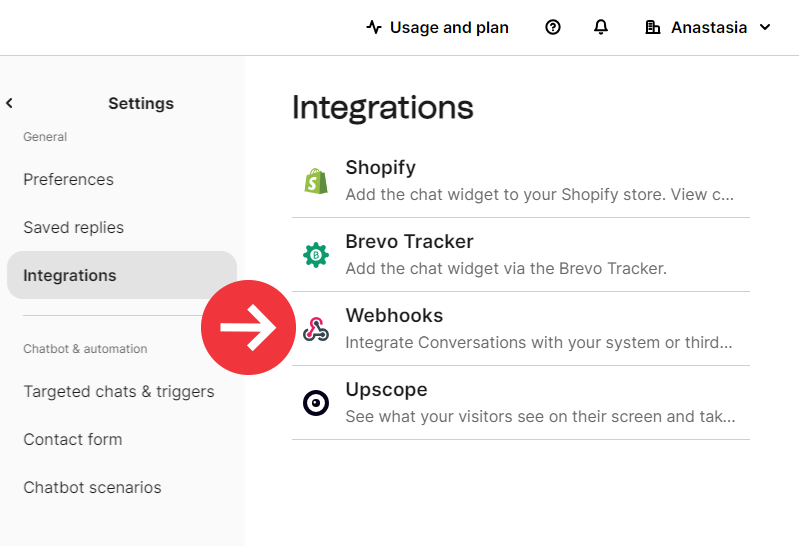Click the Settings sidebar heading
Image resolution: width=799 pixels, height=546 pixels.
[141, 103]
